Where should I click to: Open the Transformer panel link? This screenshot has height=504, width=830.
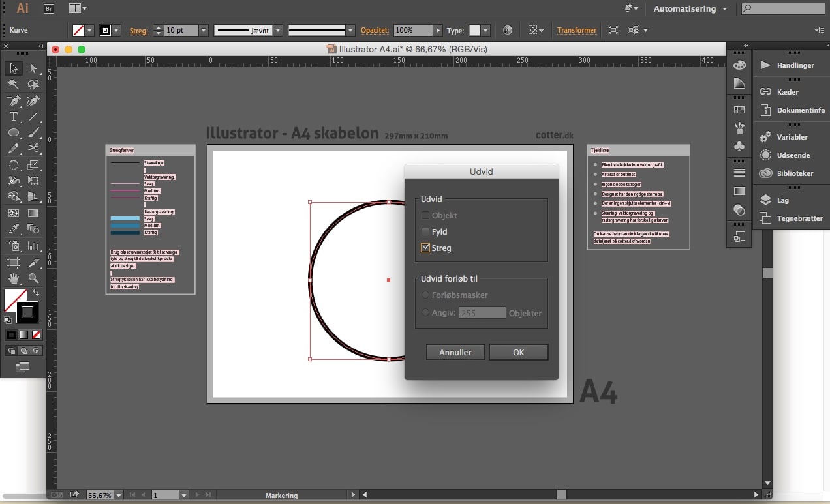[x=577, y=30]
